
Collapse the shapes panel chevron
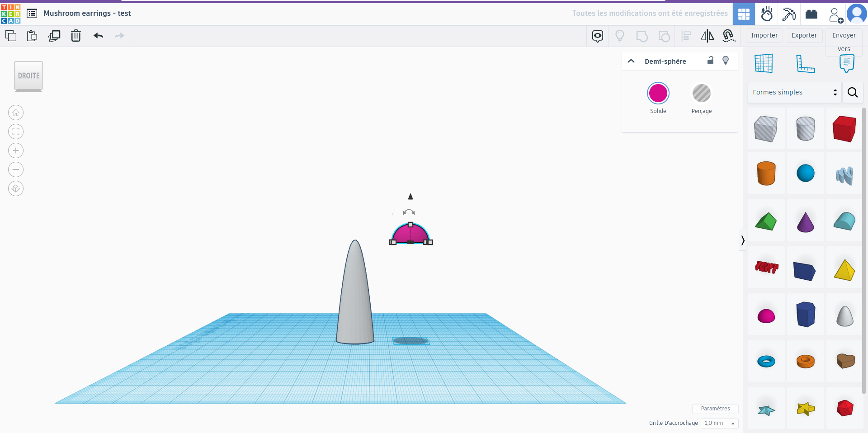tap(743, 240)
